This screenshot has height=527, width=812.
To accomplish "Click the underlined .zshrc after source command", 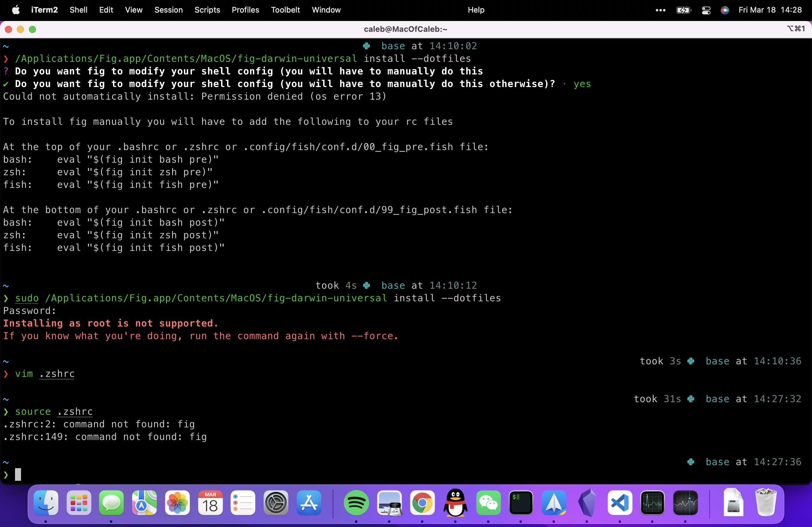I will click(x=75, y=411).
